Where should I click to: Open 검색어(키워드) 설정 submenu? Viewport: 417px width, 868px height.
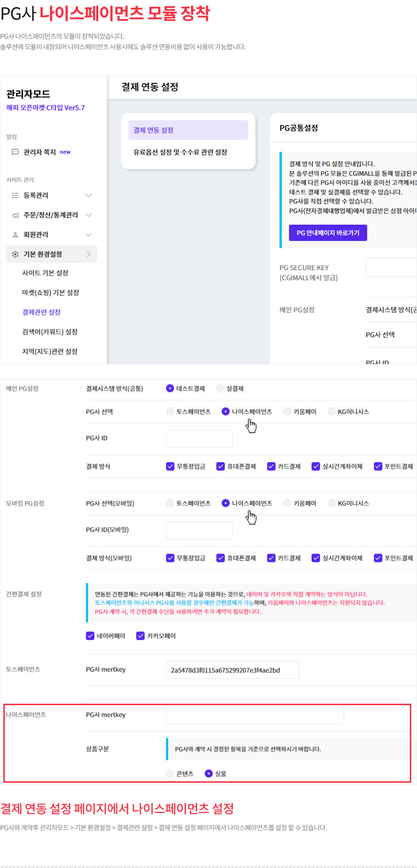click(50, 332)
